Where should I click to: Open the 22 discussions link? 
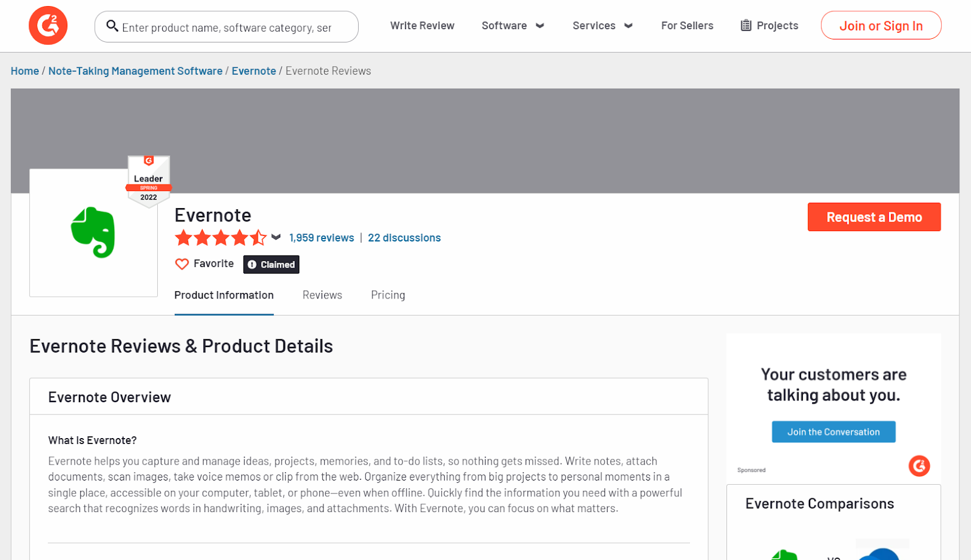[404, 238]
